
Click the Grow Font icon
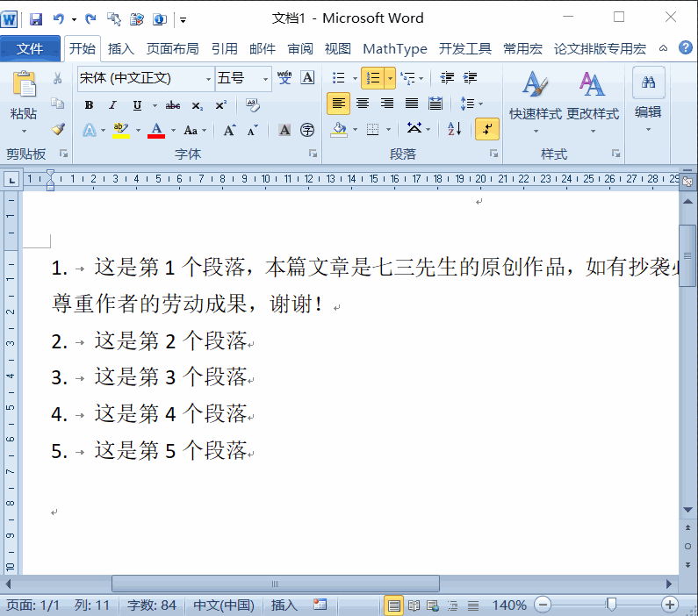click(x=229, y=131)
